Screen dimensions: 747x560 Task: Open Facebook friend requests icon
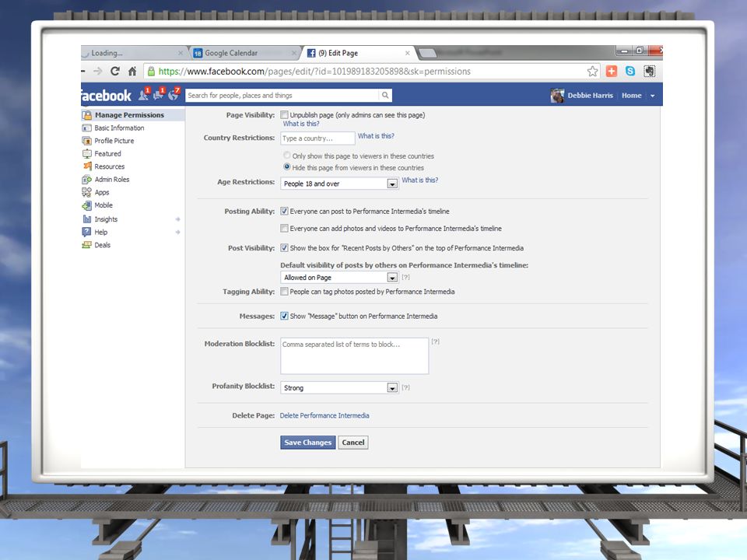click(x=143, y=95)
